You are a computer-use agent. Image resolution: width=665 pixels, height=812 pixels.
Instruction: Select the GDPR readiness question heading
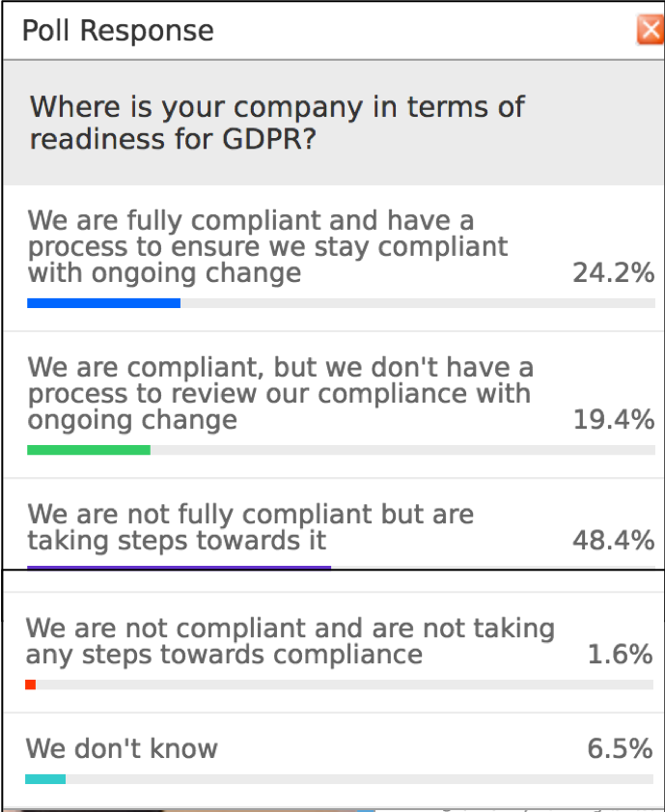tap(277, 123)
